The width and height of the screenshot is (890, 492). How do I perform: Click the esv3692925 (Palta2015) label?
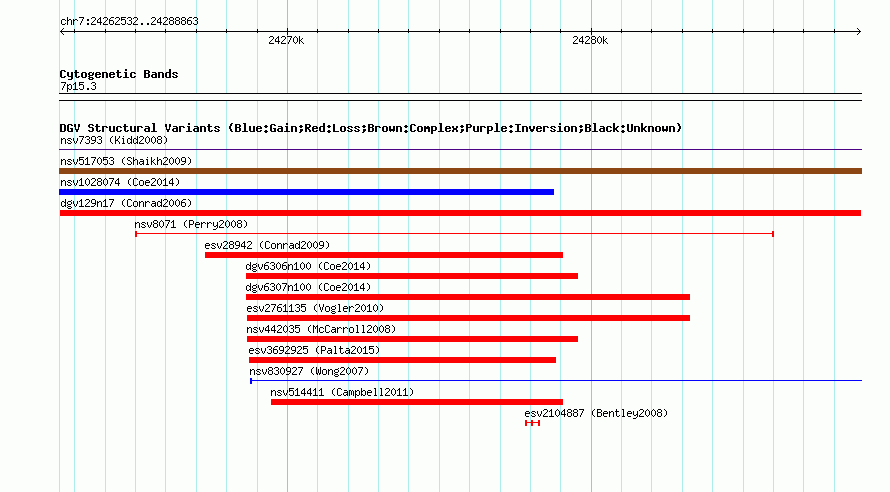point(314,350)
